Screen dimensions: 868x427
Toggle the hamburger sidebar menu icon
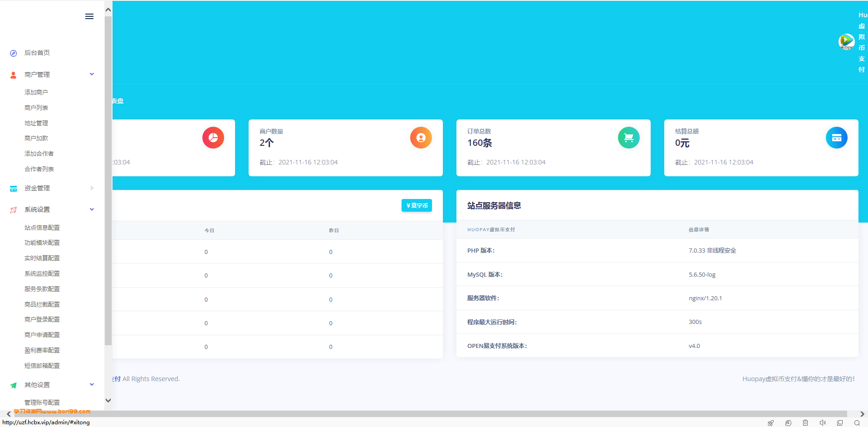[89, 16]
